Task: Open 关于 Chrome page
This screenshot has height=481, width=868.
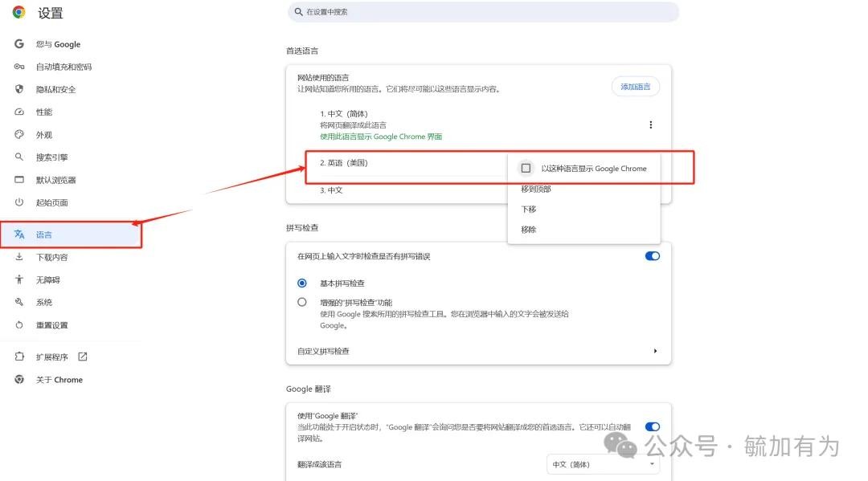Action: pyautogui.click(x=59, y=380)
